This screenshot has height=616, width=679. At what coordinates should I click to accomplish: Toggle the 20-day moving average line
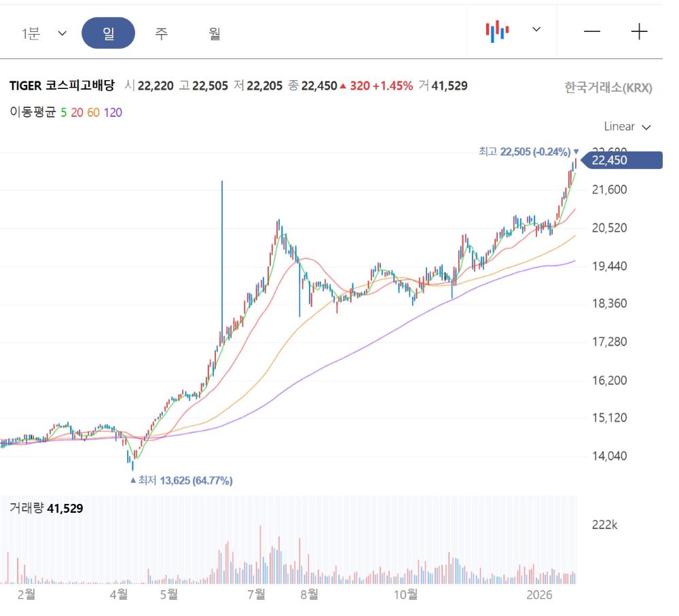point(77,113)
